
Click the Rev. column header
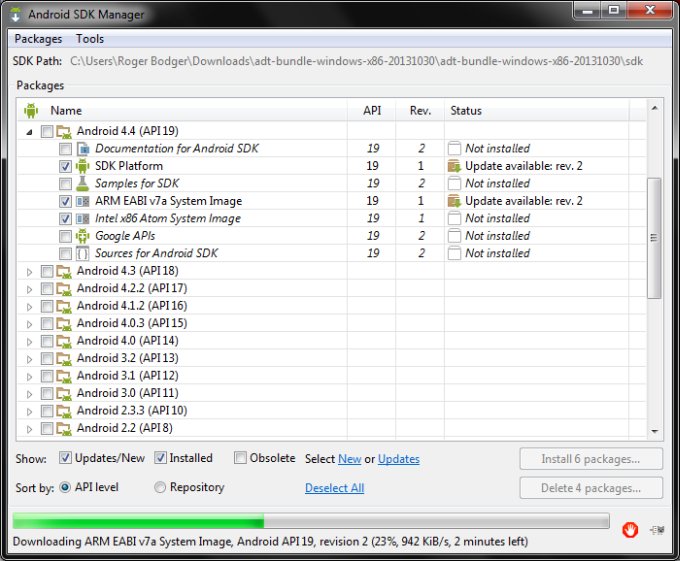tap(420, 111)
